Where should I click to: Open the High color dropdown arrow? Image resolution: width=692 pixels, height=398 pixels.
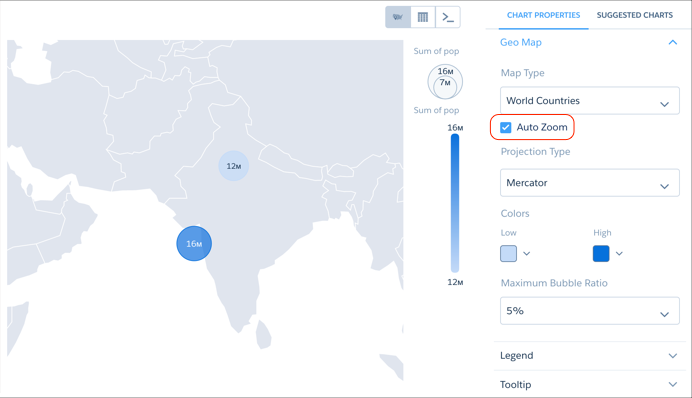point(619,254)
